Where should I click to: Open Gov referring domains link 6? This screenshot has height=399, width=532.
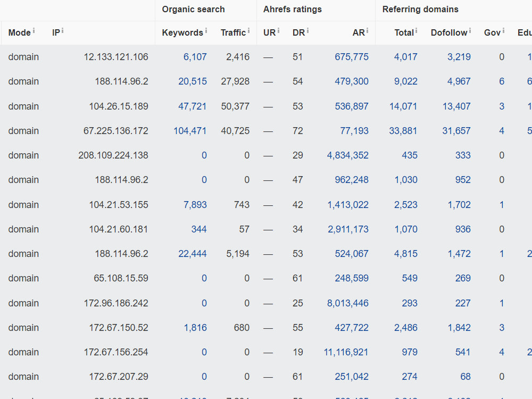pos(502,81)
